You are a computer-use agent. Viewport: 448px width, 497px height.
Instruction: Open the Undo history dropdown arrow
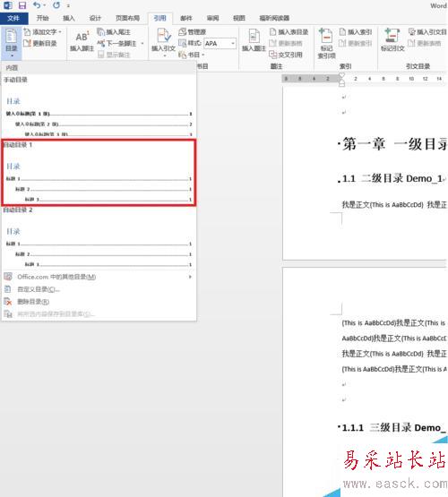coord(44,5)
